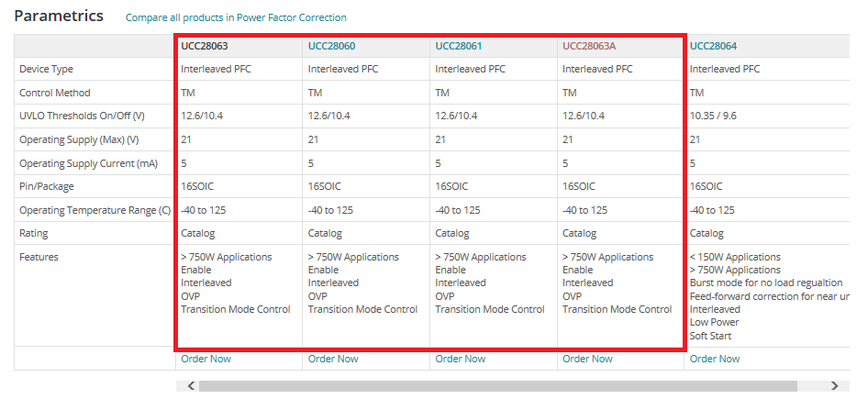This screenshot has height=399, width=868.
Task: Click the Control Method row label
Action: (x=55, y=93)
